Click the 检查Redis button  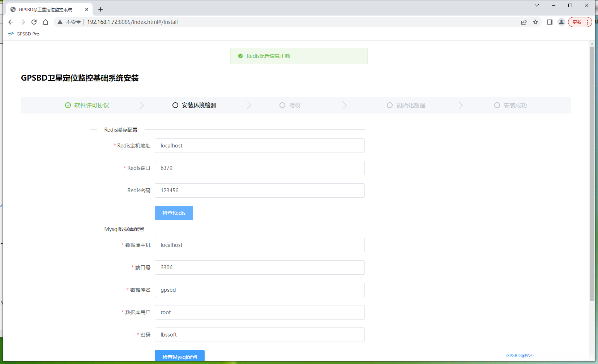coord(174,213)
